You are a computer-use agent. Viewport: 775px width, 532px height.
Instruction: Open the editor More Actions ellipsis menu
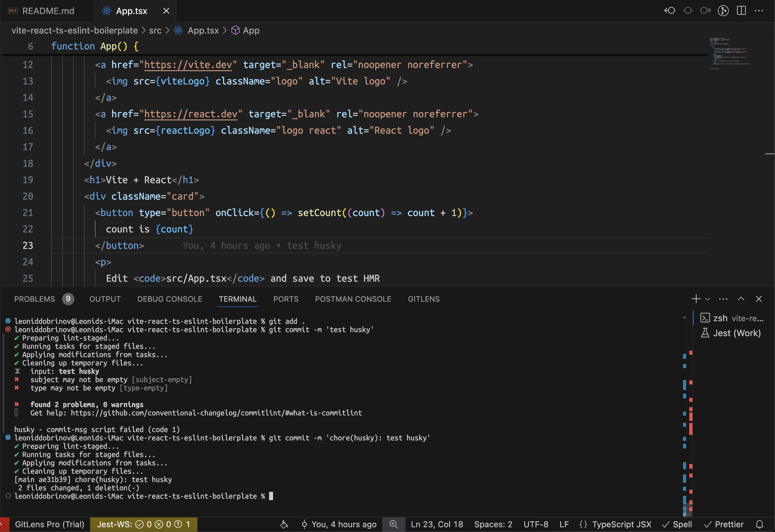[x=759, y=11]
